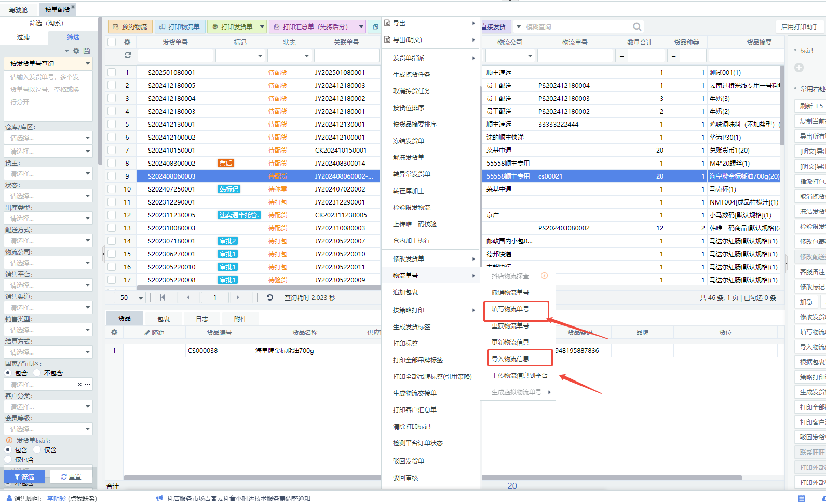Click the blue 筛选 filter button
The width and height of the screenshot is (826, 504).
pyautogui.click(x=24, y=476)
